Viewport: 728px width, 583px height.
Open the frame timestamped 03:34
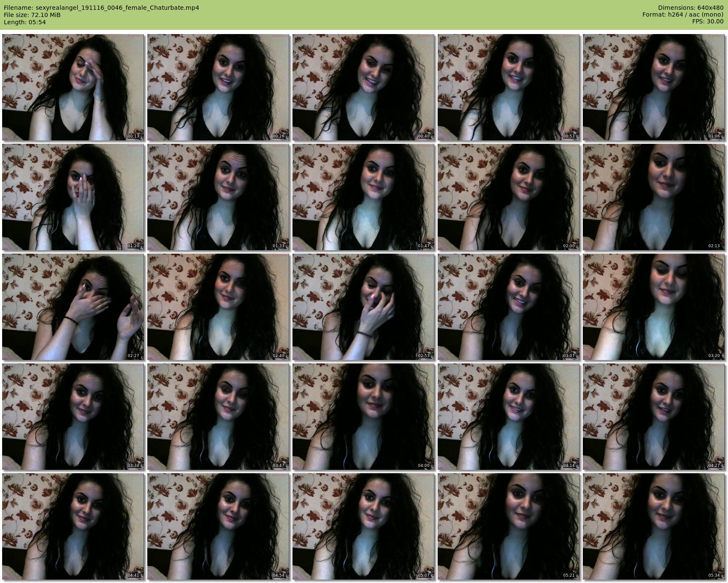pyautogui.click(x=73, y=417)
